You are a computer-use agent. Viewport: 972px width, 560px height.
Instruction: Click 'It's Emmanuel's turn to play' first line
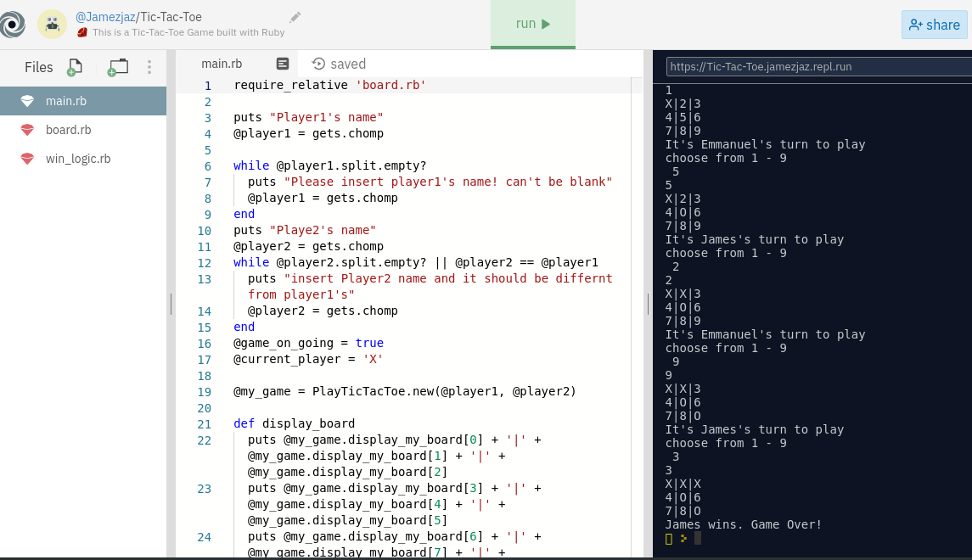pos(765,144)
